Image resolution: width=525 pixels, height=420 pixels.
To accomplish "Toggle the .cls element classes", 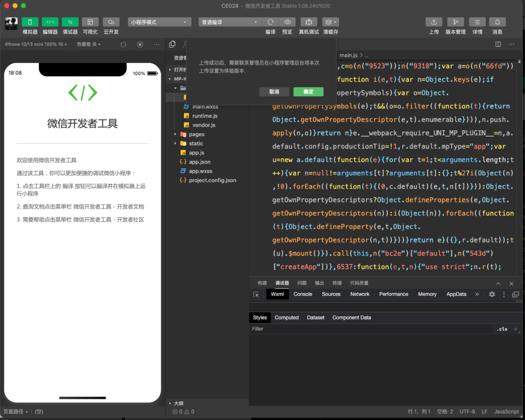I will tap(502, 329).
